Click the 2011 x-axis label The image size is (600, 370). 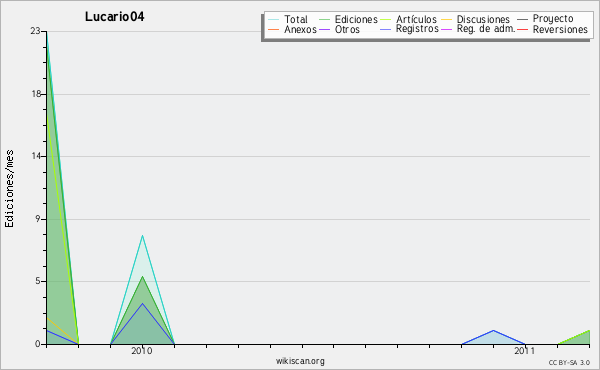point(525,351)
